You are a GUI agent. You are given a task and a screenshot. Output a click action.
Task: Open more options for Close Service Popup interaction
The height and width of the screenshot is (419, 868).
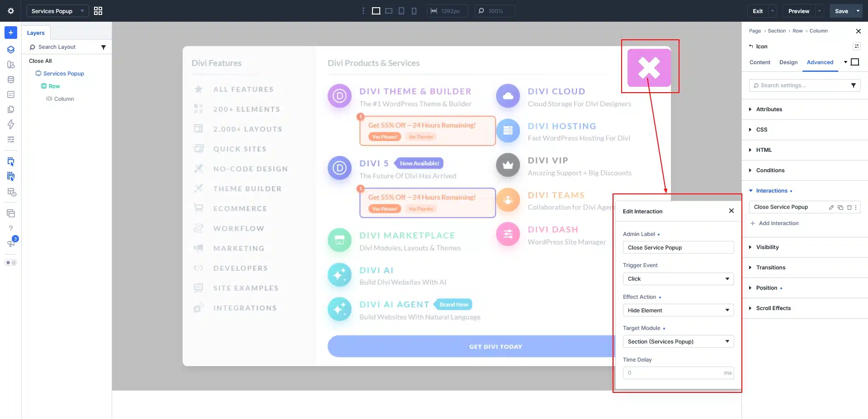pyautogui.click(x=856, y=207)
